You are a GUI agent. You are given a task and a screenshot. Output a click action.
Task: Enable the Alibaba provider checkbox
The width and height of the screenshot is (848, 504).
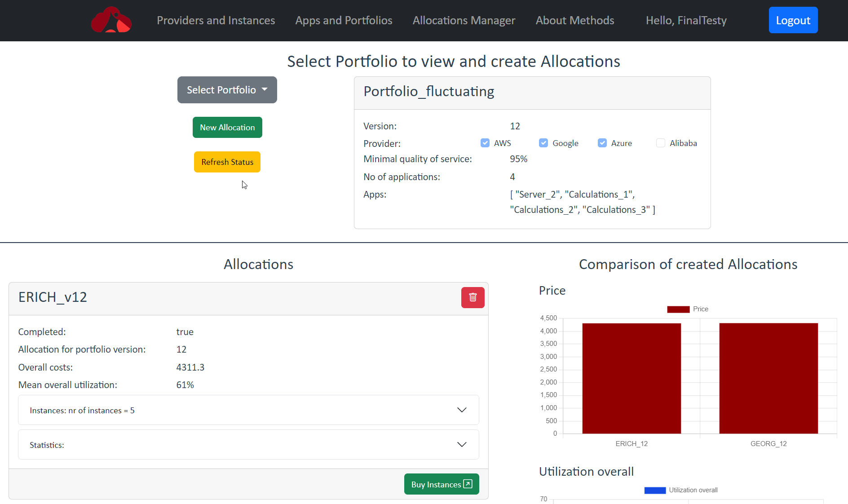[661, 143]
